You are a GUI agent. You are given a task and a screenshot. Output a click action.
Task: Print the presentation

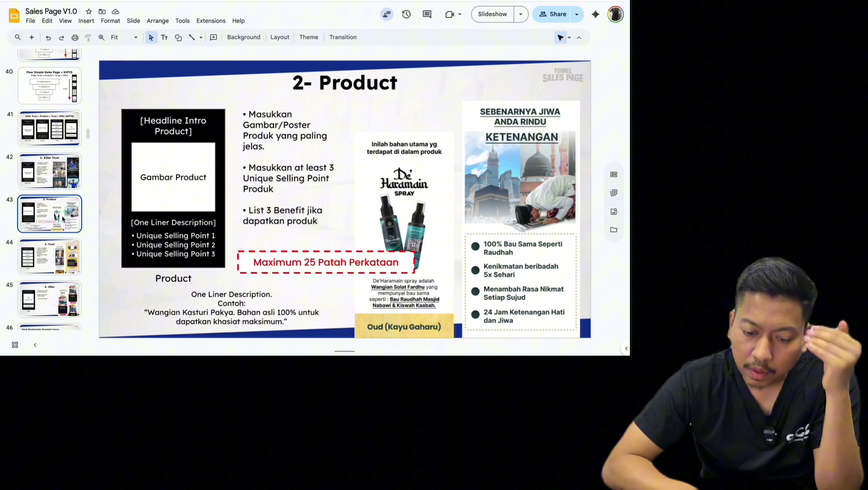coord(75,38)
